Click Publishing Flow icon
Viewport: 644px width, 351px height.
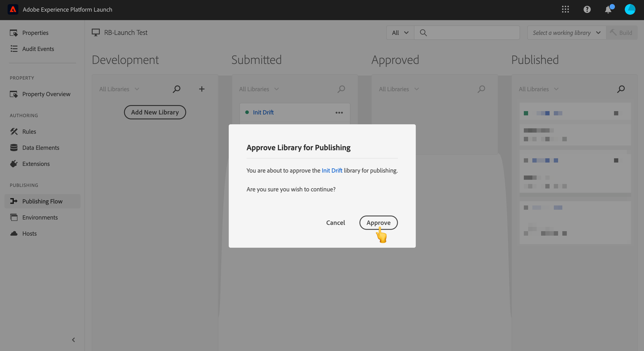(14, 201)
